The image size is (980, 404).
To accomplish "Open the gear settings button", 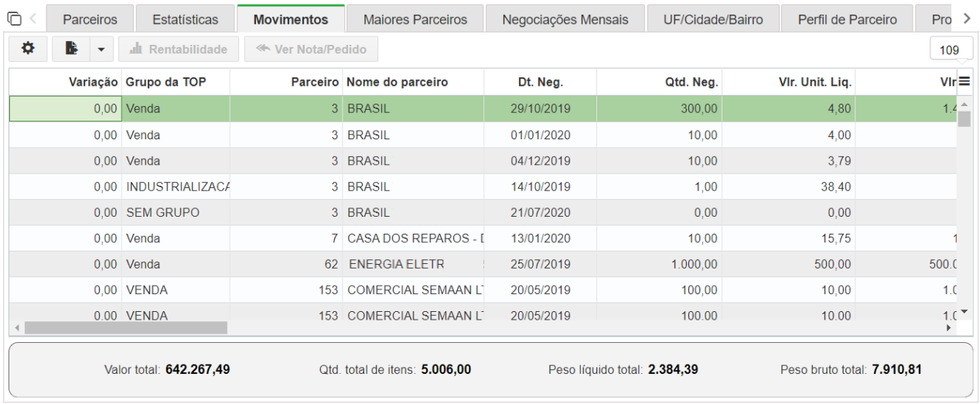I will 28,49.
